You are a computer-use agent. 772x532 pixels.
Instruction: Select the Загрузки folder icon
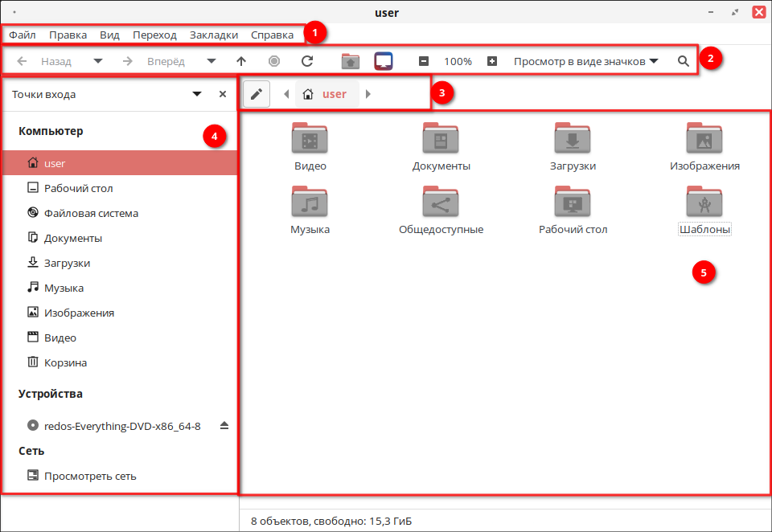573,137
